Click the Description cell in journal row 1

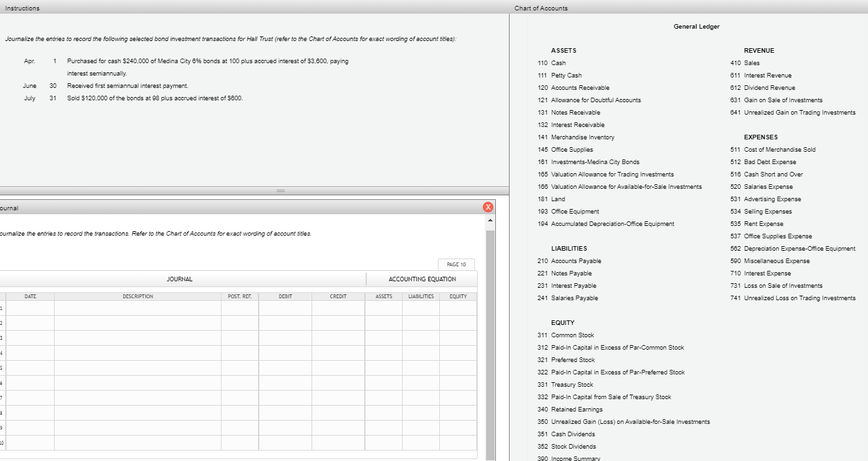point(137,307)
